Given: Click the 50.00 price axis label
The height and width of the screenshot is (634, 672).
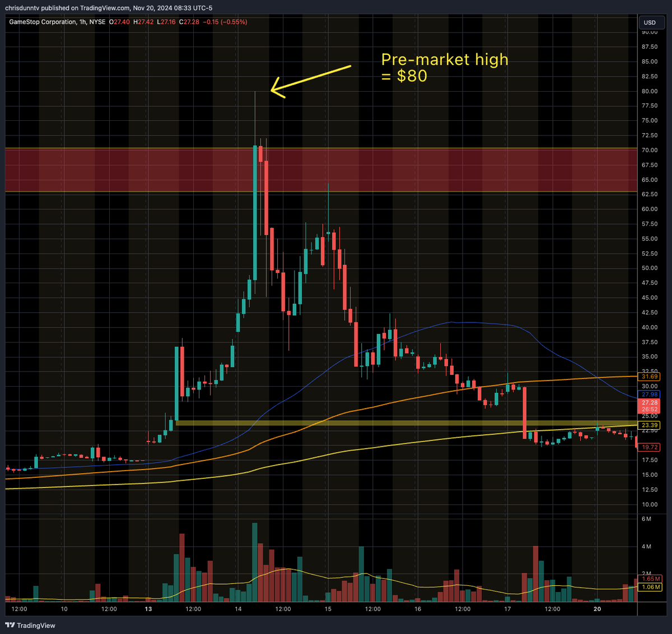Looking at the screenshot, I should (x=650, y=268).
